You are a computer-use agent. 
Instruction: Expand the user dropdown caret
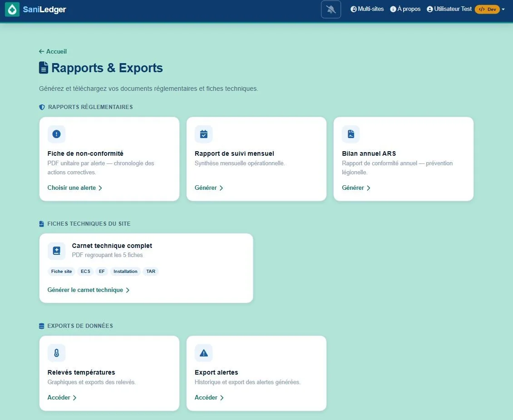503,9
